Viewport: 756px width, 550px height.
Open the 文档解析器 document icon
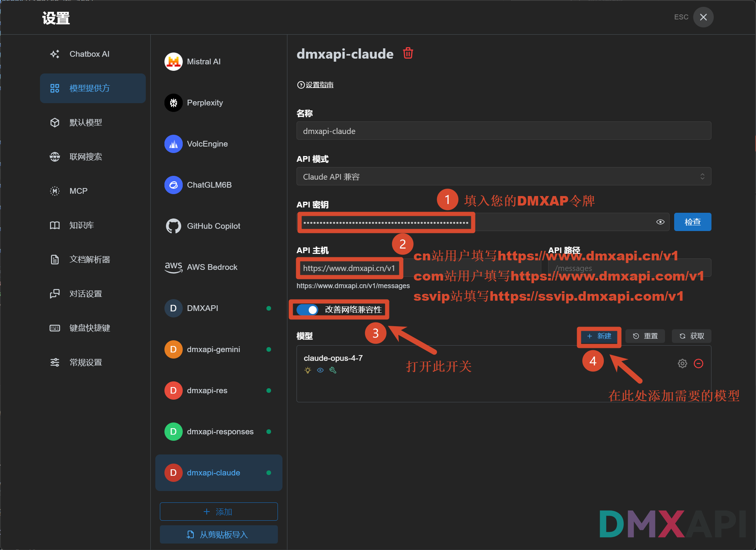pyautogui.click(x=55, y=260)
